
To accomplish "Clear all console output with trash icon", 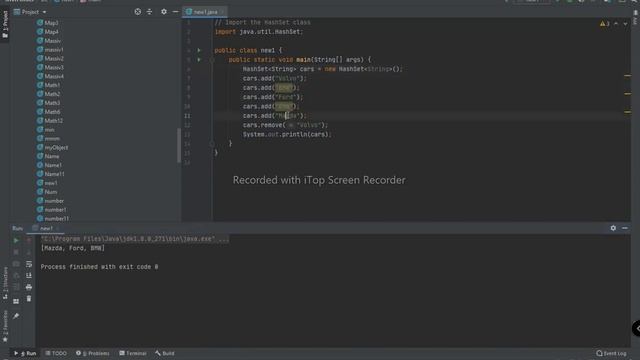I will (29, 299).
